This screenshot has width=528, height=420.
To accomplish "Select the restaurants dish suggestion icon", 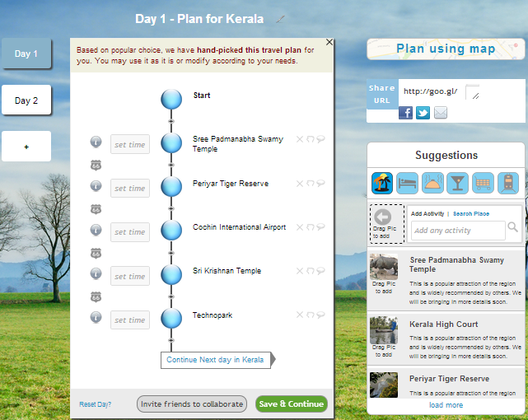I will tap(432, 183).
